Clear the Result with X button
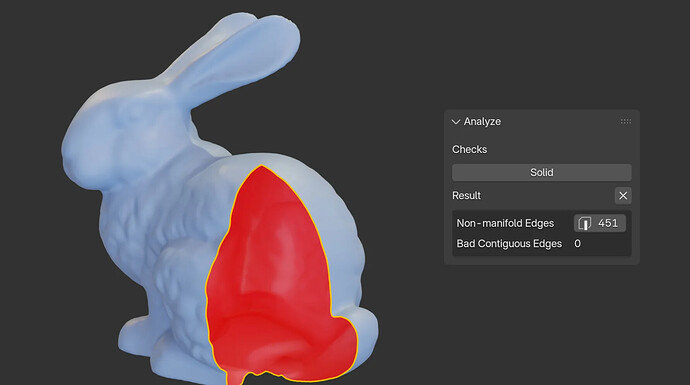 coord(623,196)
